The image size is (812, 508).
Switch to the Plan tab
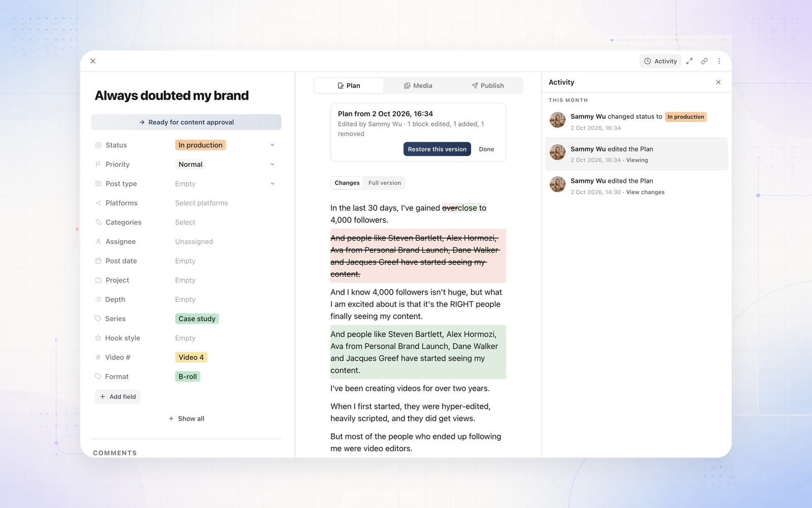349,86
